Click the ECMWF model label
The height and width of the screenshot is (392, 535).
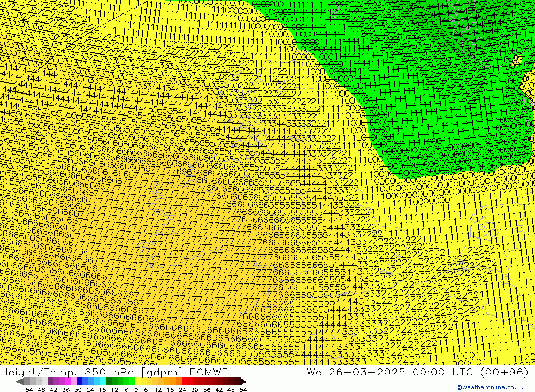pos(208,372)
